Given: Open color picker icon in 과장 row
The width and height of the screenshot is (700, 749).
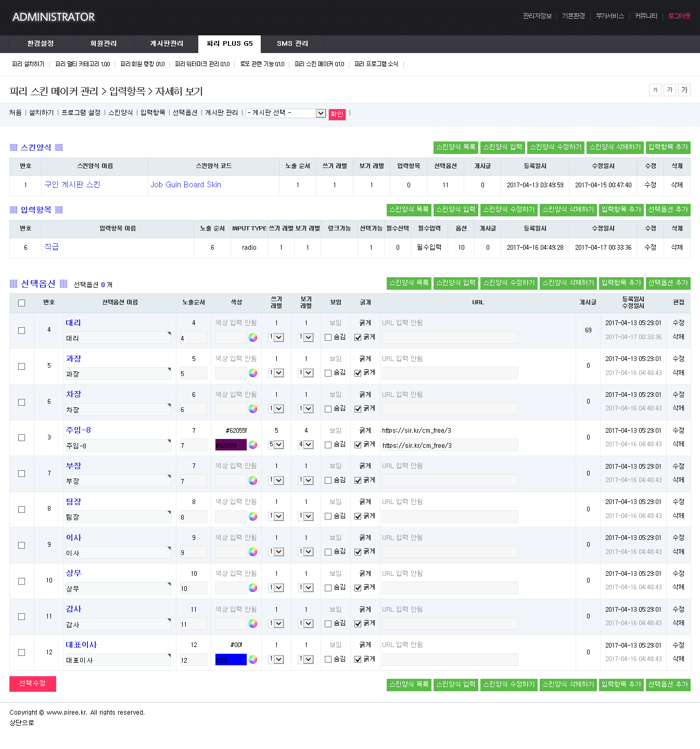Looking at the screenshot, I should point(252,373).
